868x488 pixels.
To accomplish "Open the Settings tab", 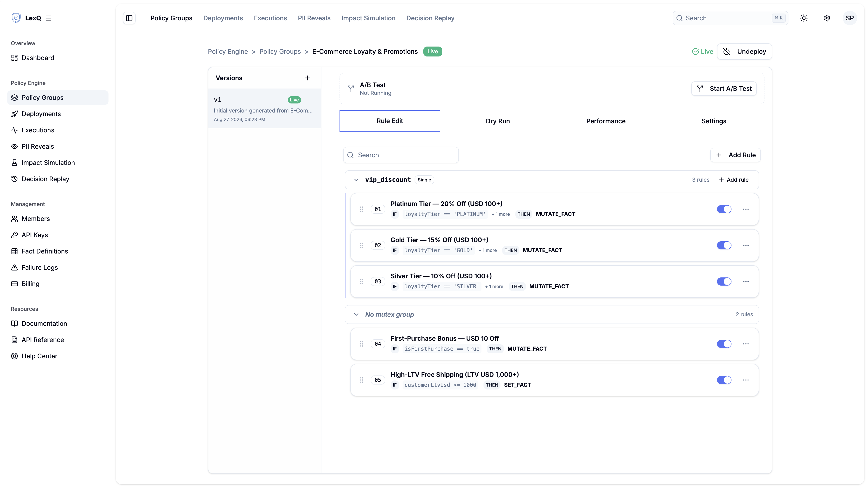I will pos(714,121).
